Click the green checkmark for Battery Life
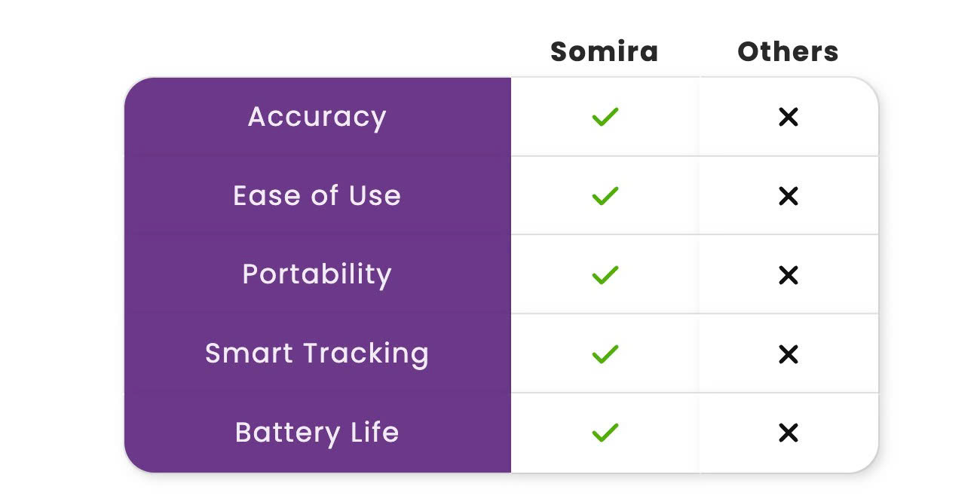 (x=605, y=433)
